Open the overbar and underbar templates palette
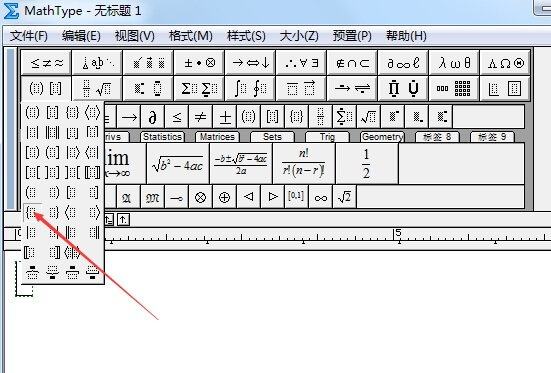 301,88
